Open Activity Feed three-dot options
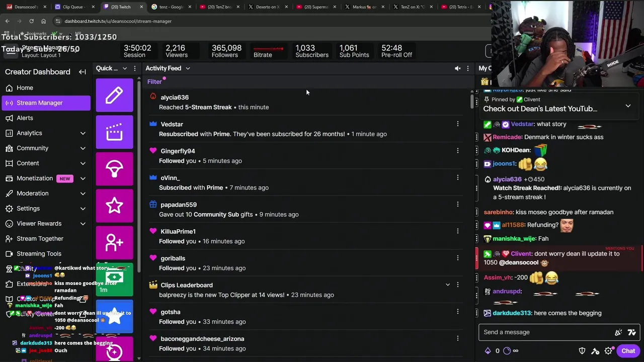The height and width of the screenshot is (362, 644). tap(468, 68)
